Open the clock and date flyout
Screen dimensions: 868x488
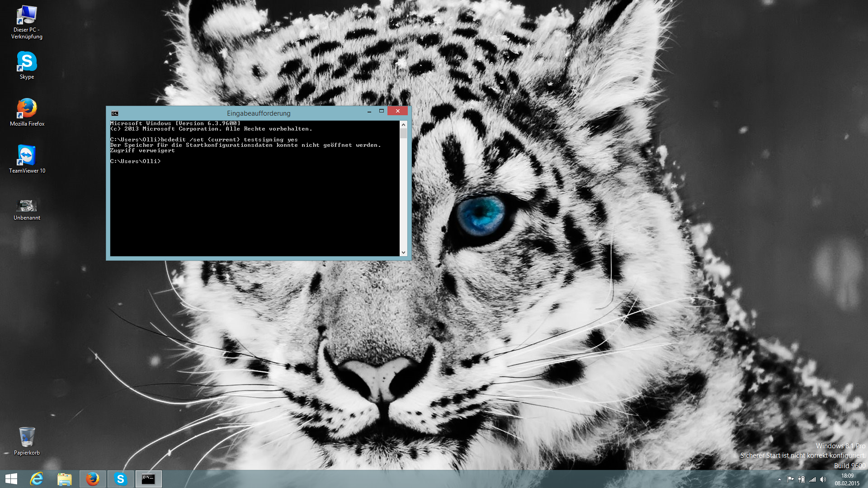pos(847,479)
